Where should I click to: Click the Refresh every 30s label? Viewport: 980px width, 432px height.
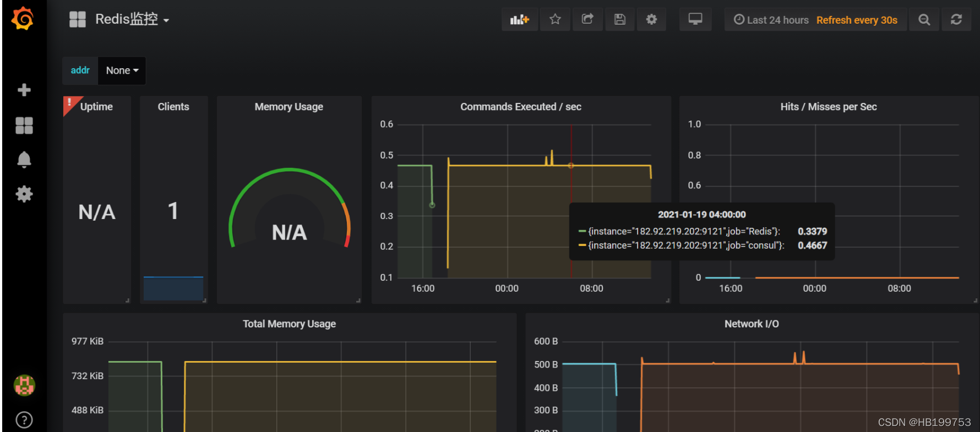click(857, 20)
